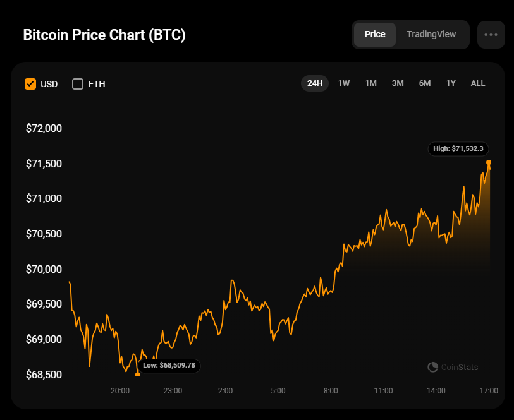The width and height of the screenshot is (514, 420).
Task: Click the High price marker dot
Action: pos(489,162)
